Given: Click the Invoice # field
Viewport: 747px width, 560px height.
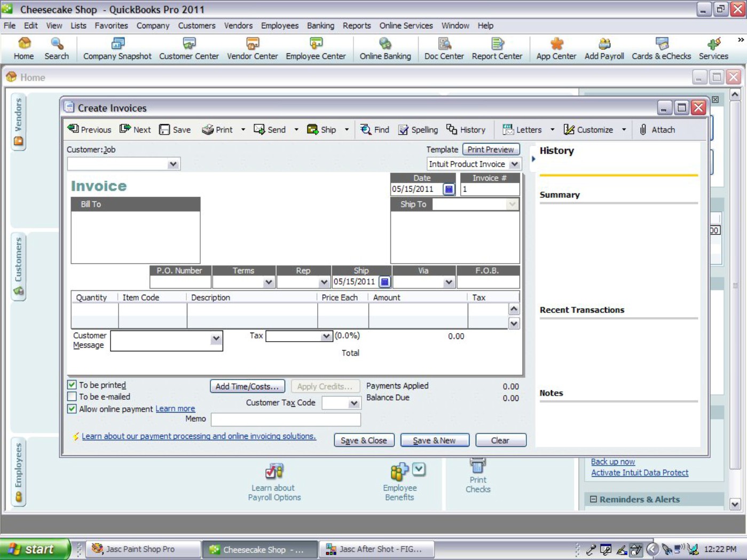Looking at the screenshot, I should point(490,189).
